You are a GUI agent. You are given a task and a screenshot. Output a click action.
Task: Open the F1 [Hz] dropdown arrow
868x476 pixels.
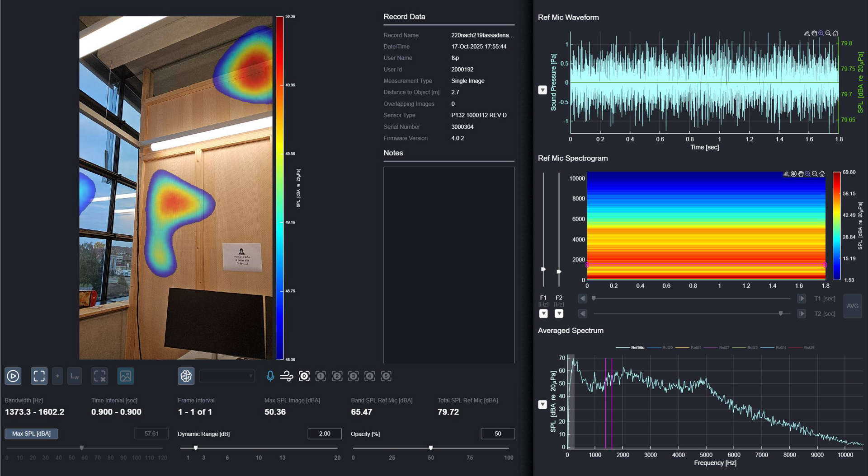[543, 313]
